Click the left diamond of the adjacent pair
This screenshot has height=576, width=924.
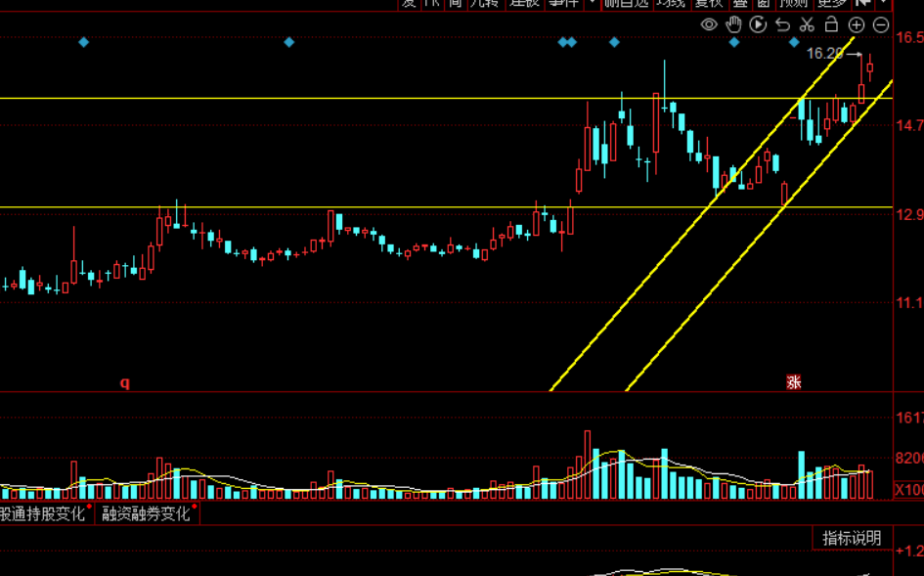tap(563, 42)
